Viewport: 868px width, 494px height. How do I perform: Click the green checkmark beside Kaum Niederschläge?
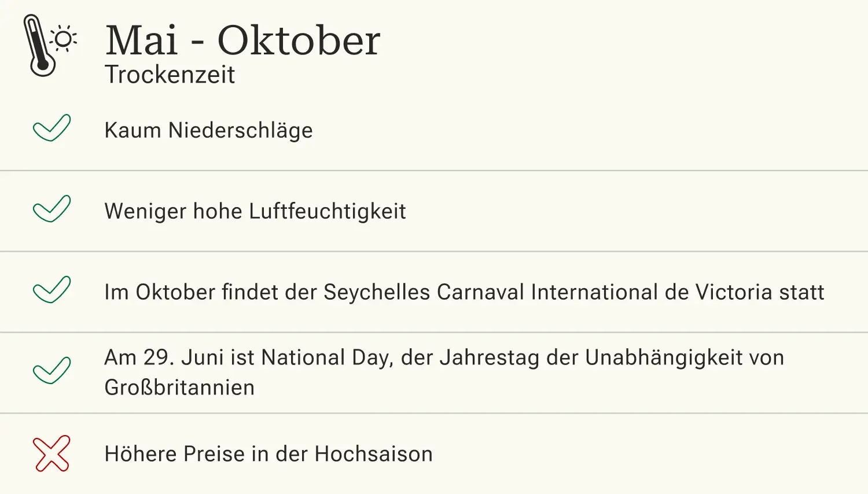52,128
